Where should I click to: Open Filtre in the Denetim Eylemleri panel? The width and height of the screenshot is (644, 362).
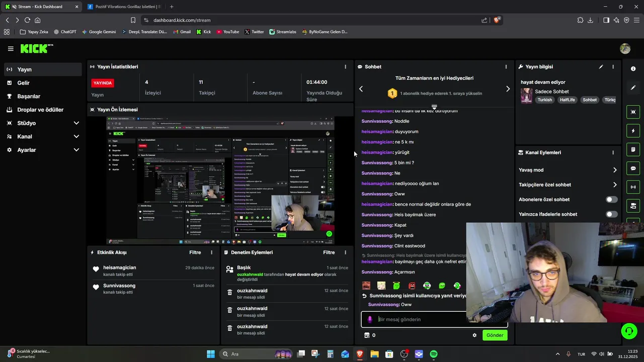pyautogui.click(x=329, y=252)
